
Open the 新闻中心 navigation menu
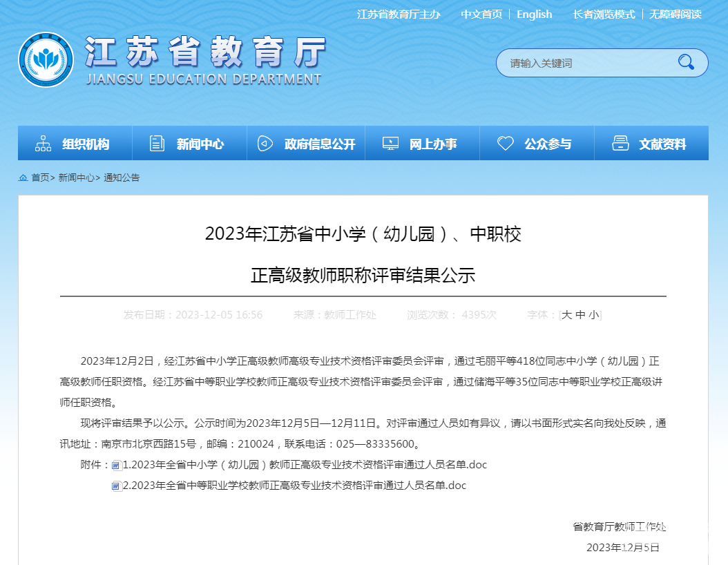pyautogui.click(x=190, y=144)
